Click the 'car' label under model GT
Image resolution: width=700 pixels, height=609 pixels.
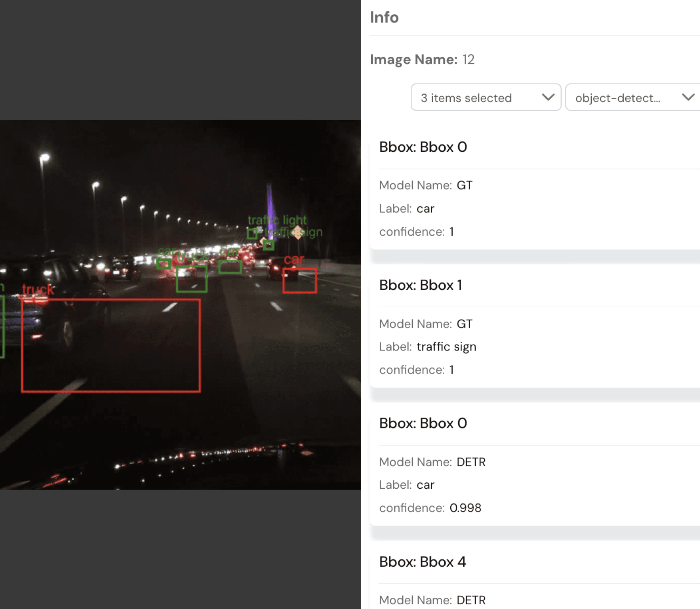[426, 209]
